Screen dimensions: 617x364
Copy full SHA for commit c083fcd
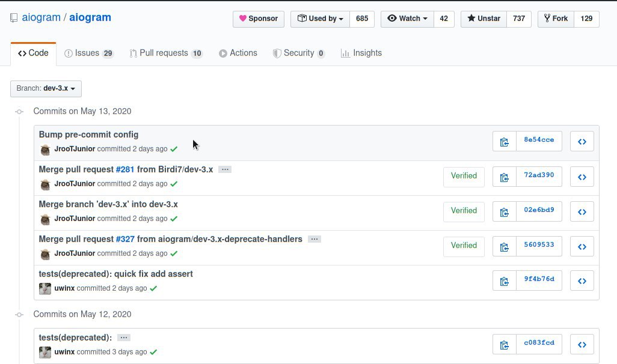tap(504, 345)
